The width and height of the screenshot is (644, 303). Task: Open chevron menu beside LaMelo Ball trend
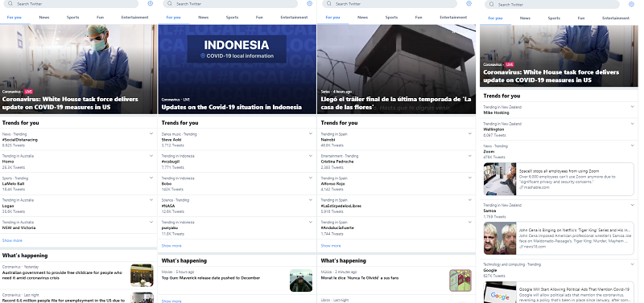coord(151,178)
